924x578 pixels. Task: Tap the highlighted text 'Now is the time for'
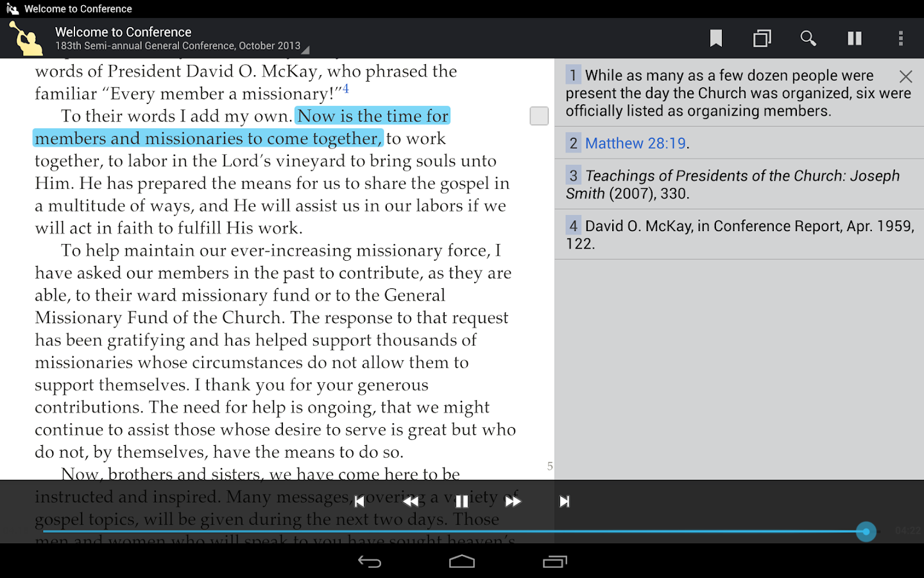[373, 116]
